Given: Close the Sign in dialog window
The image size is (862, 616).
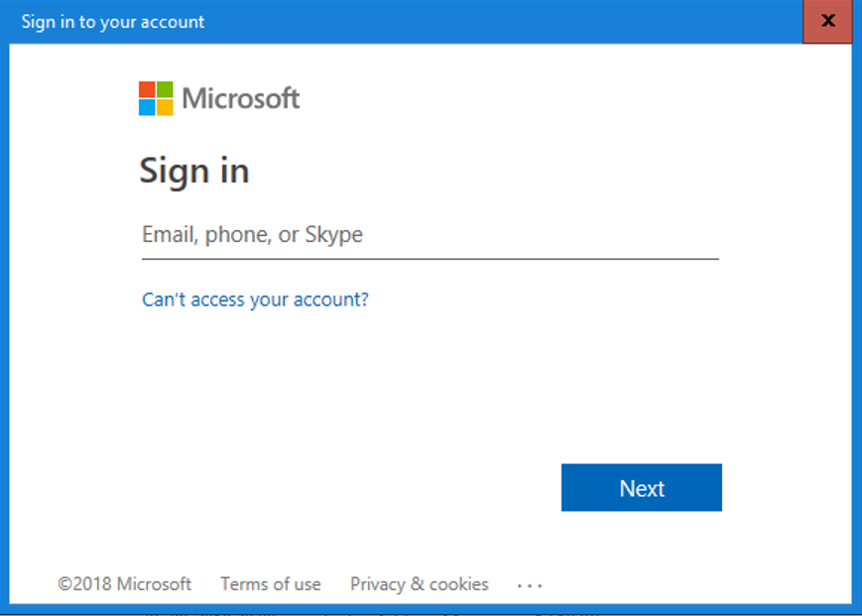Looking at the screenshot, I should [827, 22].
